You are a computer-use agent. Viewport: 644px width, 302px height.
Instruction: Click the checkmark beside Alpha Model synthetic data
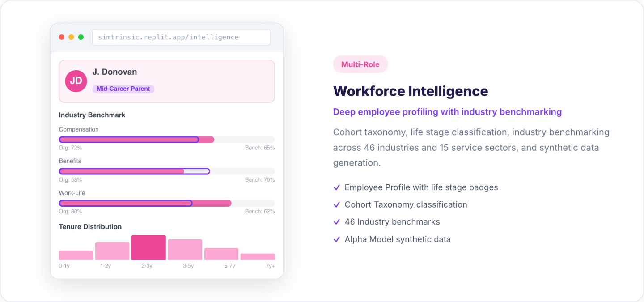[x=337, y=239]
